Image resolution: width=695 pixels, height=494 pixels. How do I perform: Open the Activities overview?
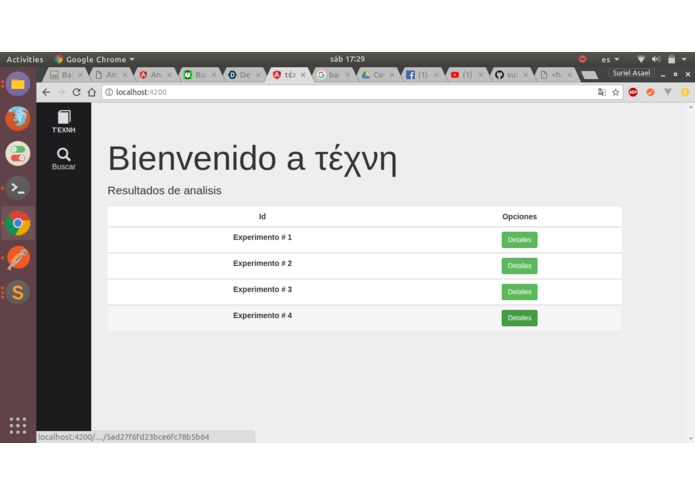25,59
